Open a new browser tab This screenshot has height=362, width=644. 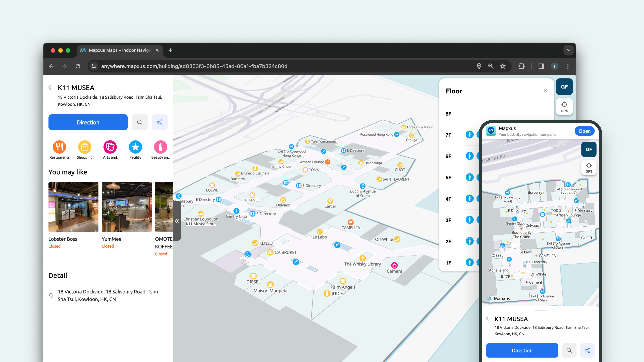(x=171, y=50)
